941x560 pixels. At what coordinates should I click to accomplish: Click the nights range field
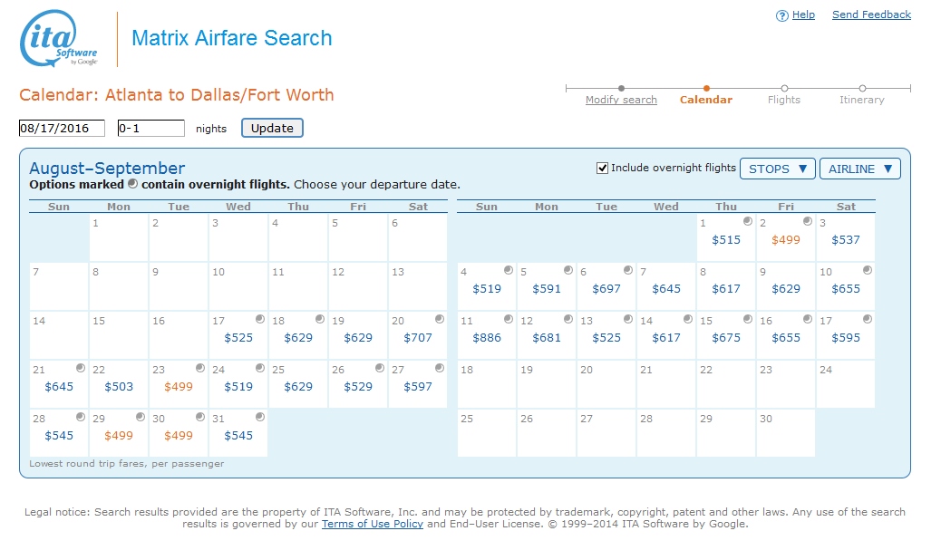click(x=150, y=129)
